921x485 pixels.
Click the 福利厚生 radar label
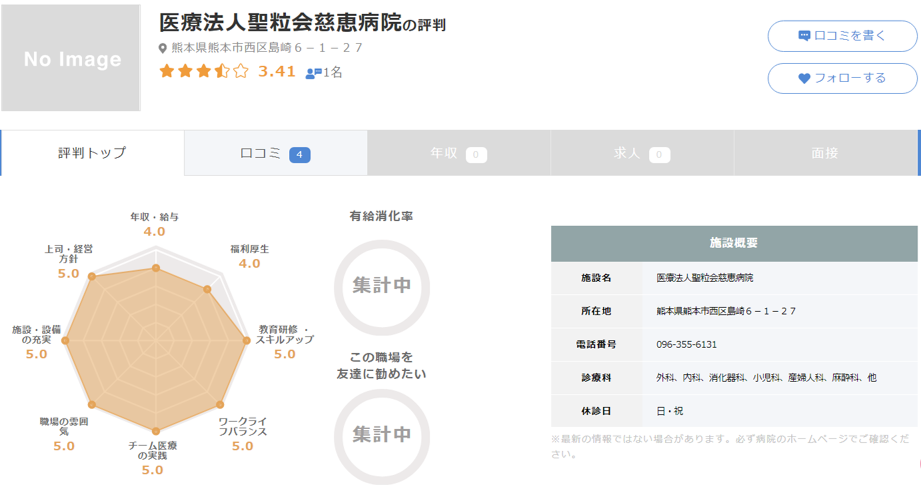point(250,249)
